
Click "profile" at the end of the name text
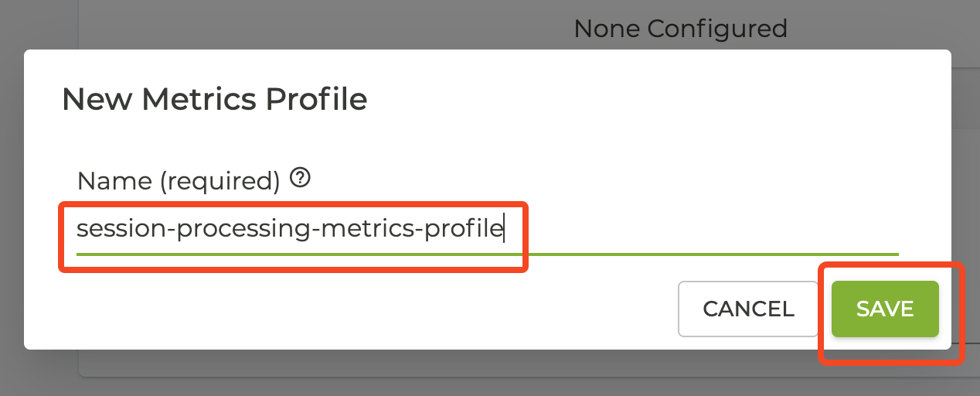tap(466, 230)
